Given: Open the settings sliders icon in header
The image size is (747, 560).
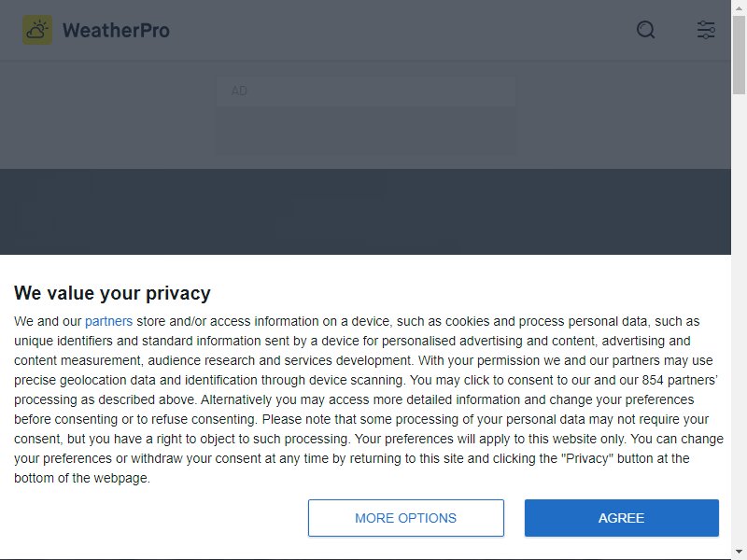Looking at the screenshot, I should click(x=706, y=30).
